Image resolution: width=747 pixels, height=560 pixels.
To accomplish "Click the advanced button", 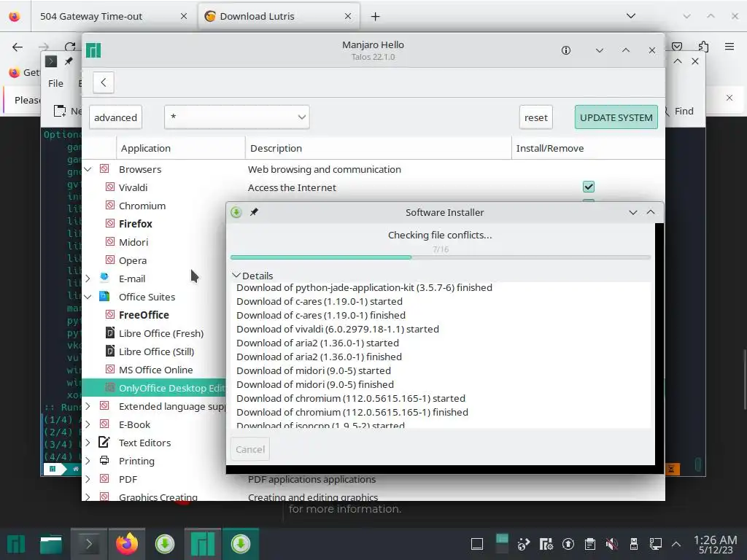I will (x=115, y=117).
